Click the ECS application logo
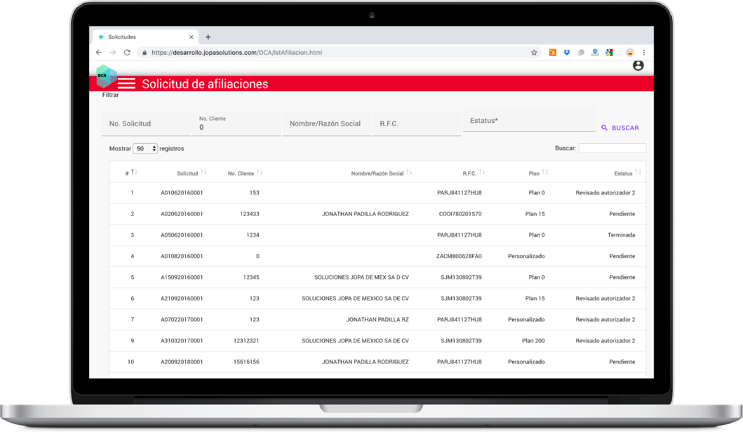 (105, 76)
